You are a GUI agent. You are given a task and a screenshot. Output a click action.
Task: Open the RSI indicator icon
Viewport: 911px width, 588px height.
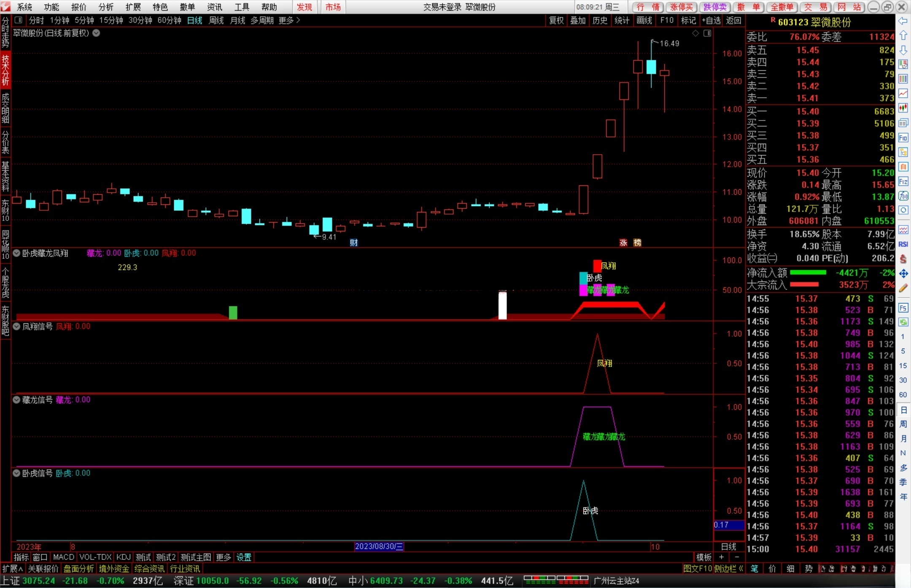click(903, 244)
